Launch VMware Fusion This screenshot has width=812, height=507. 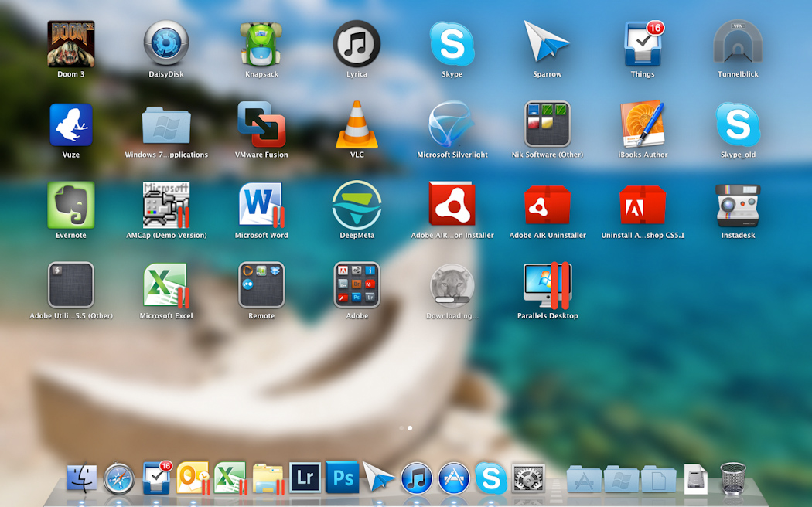click(x=261, y=124)
